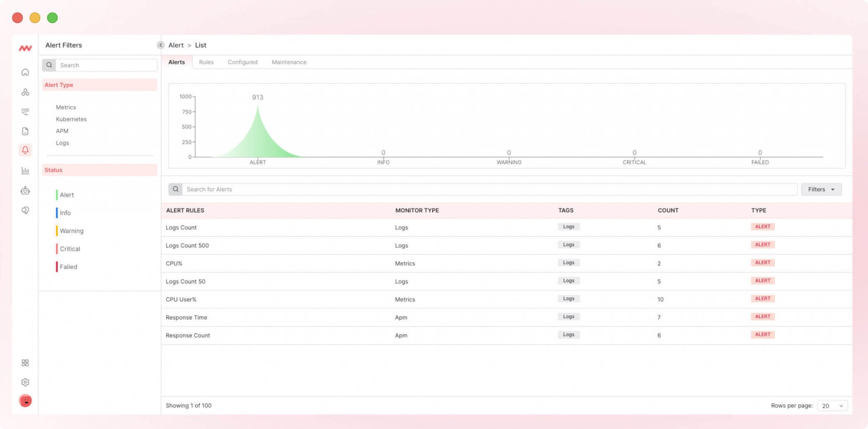Select the Alert status filter

67,195
